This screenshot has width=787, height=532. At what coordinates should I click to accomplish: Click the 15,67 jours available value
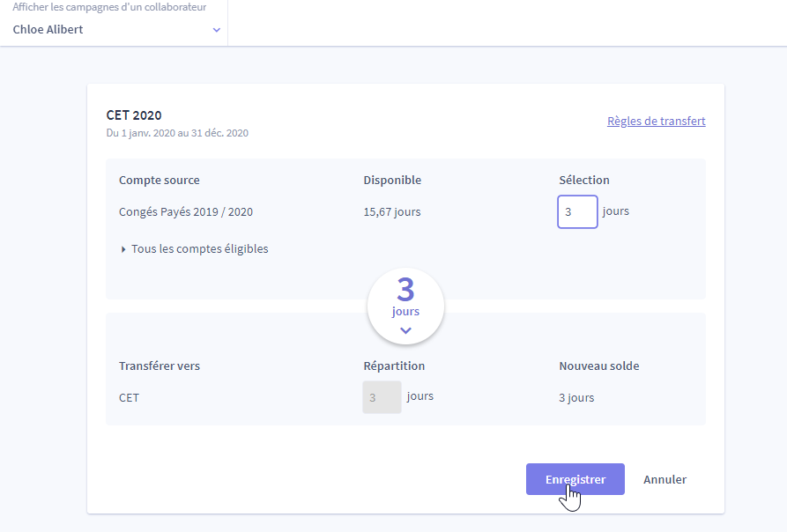coord(392,211)
